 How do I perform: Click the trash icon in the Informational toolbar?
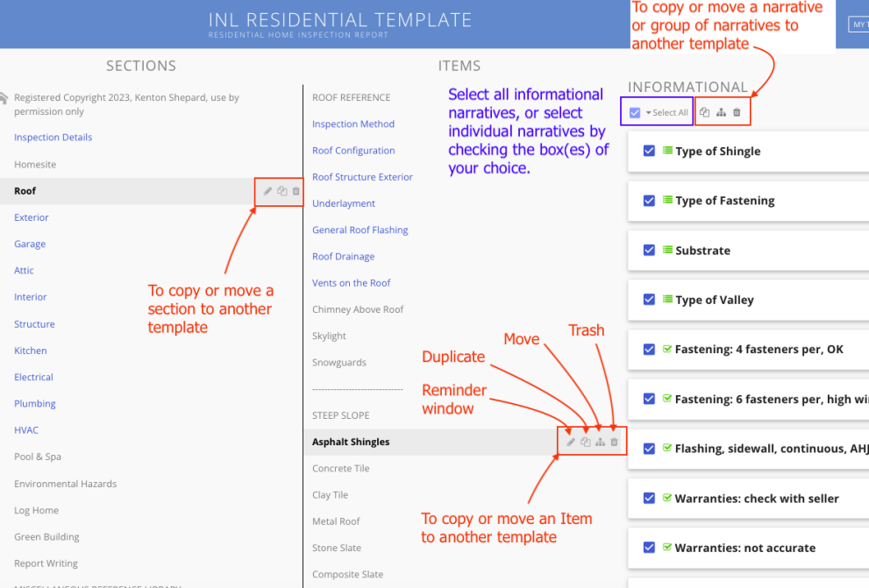(737, 111)
